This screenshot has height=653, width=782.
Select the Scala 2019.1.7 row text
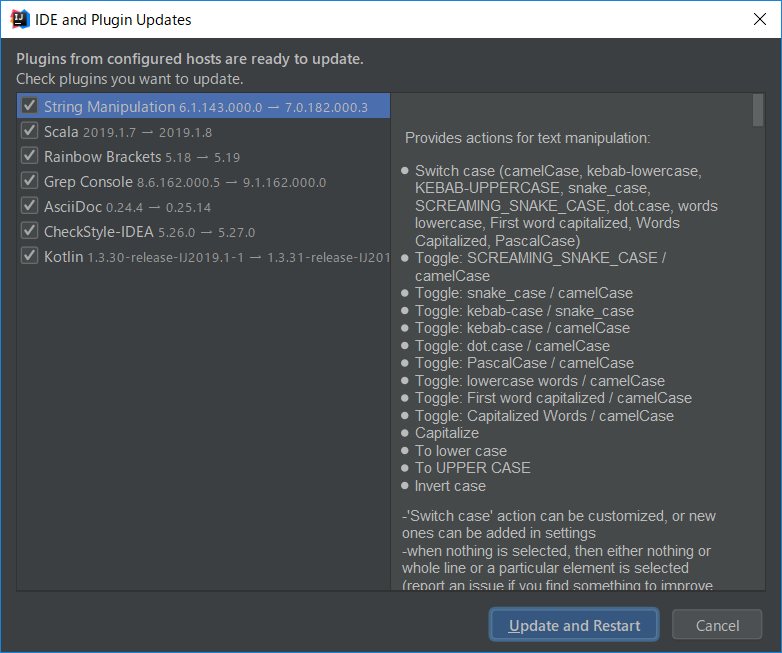click(128, 132)
